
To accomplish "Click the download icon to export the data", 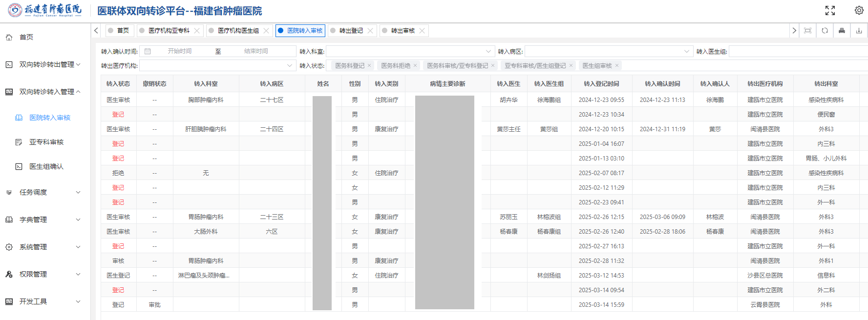I will [x=859, y=31].
